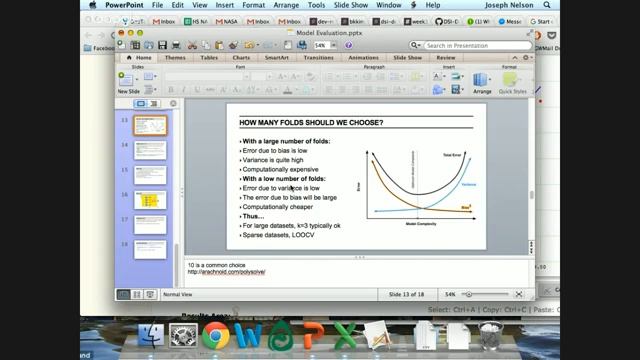The width and height of the screenshot is (640, 360).
Task: Click the close notes pane button in sidebar header
Action: 173,104
